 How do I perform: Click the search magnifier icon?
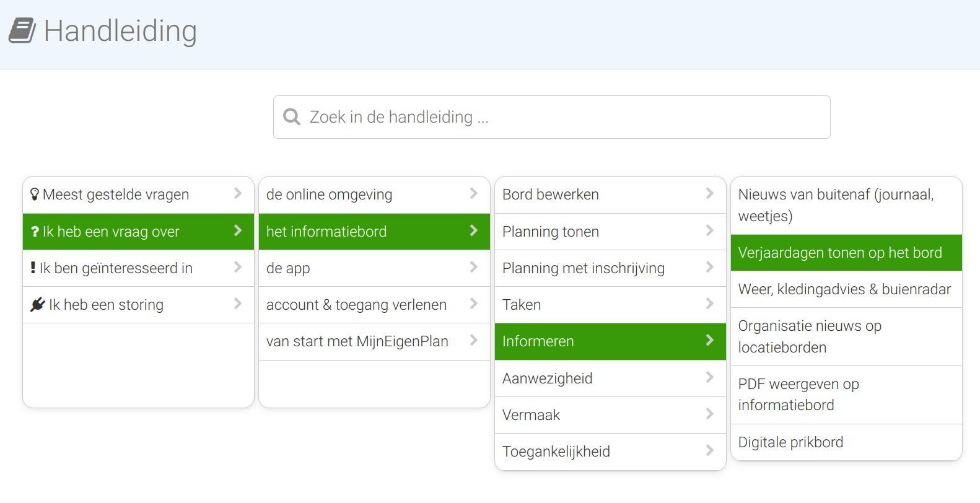click(292, 117)
